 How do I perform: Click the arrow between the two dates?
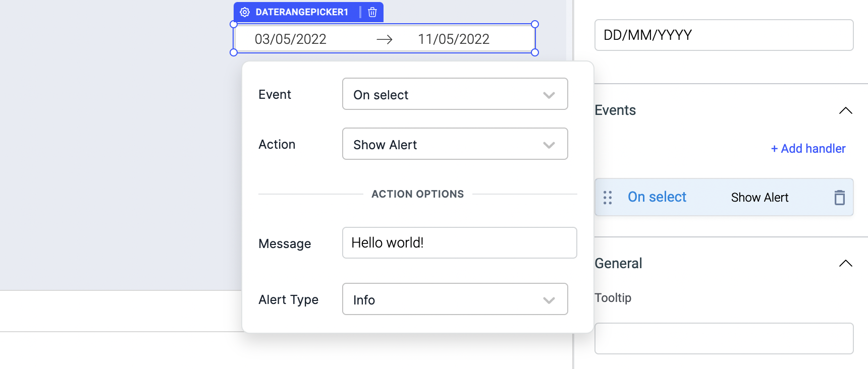coord(385,39)
